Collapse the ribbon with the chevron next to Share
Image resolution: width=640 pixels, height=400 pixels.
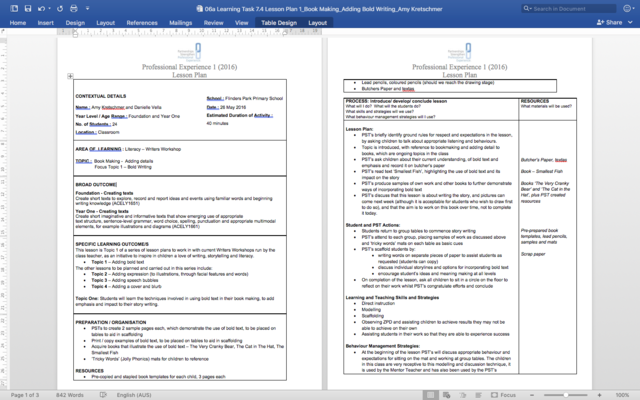click(x=630, y=22)
